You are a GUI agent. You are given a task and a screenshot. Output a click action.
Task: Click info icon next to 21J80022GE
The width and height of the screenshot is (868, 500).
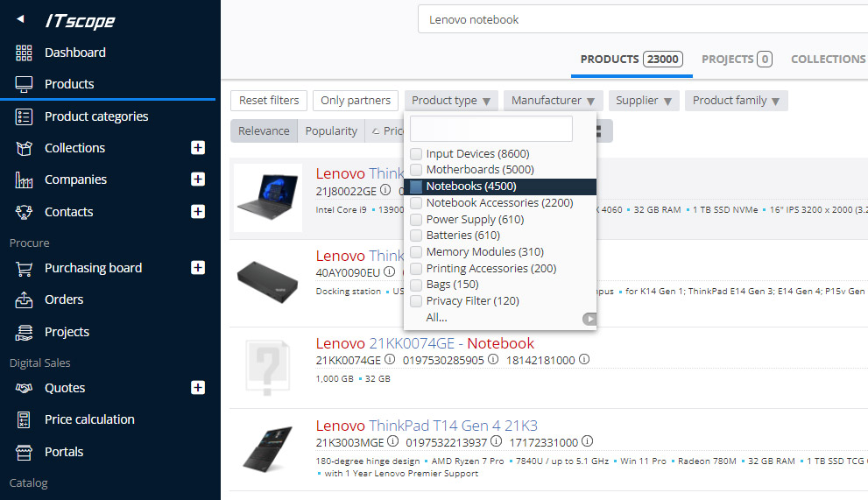[x=385, y=190]
